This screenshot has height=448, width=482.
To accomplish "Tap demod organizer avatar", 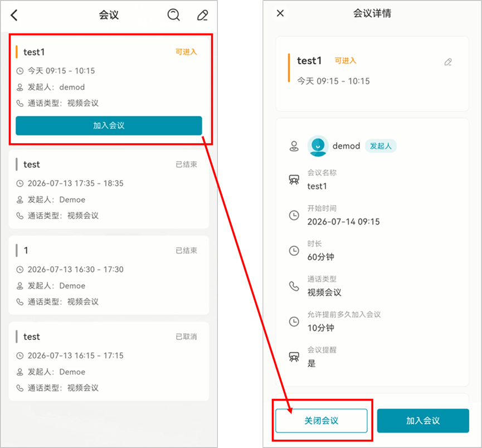I will click(x=318, y=146).
